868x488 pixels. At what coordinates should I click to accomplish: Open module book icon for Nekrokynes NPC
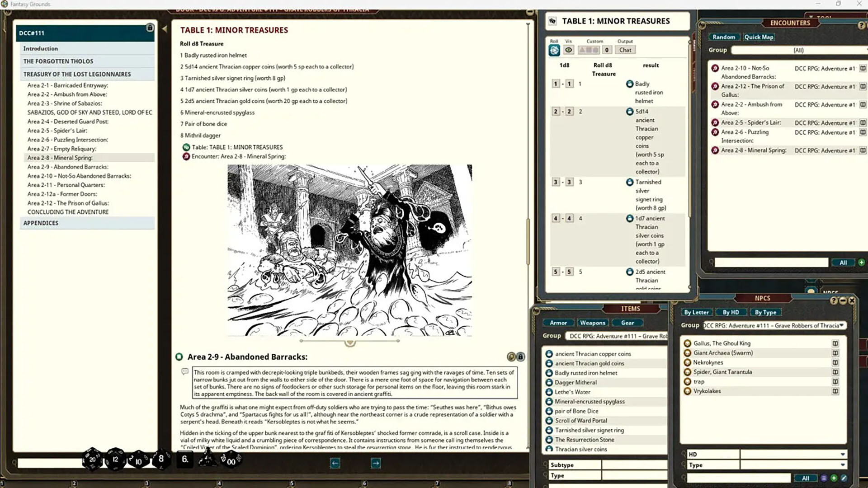point(835,362)
